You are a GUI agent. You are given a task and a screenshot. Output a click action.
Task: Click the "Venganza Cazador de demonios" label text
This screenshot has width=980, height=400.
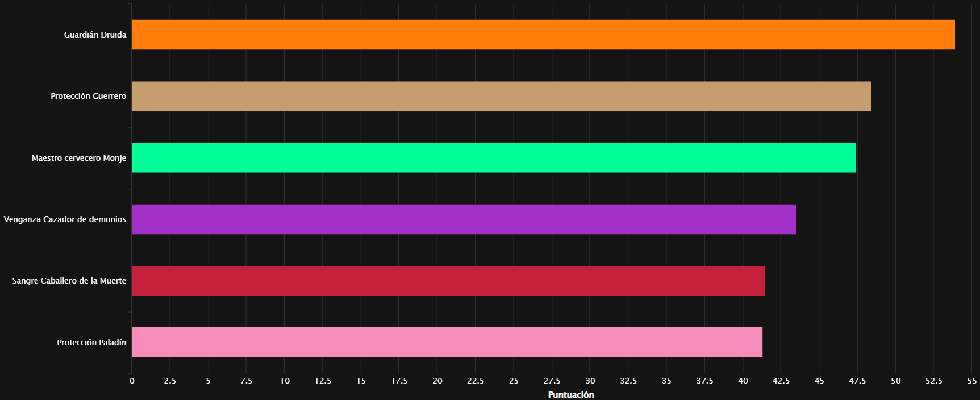click(x=65, y=219)
